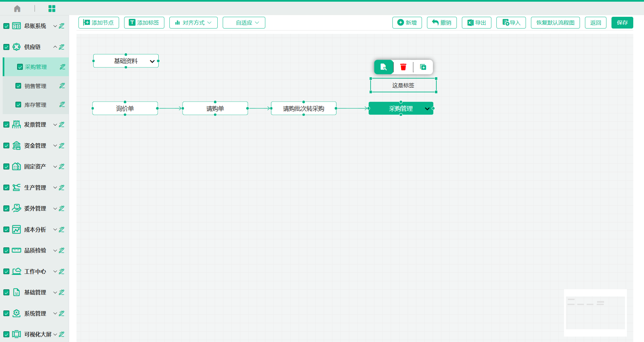This screenshot has height=342, width=644.
Task: Click edit pencil for 资金管理
Action: (62, 146)
